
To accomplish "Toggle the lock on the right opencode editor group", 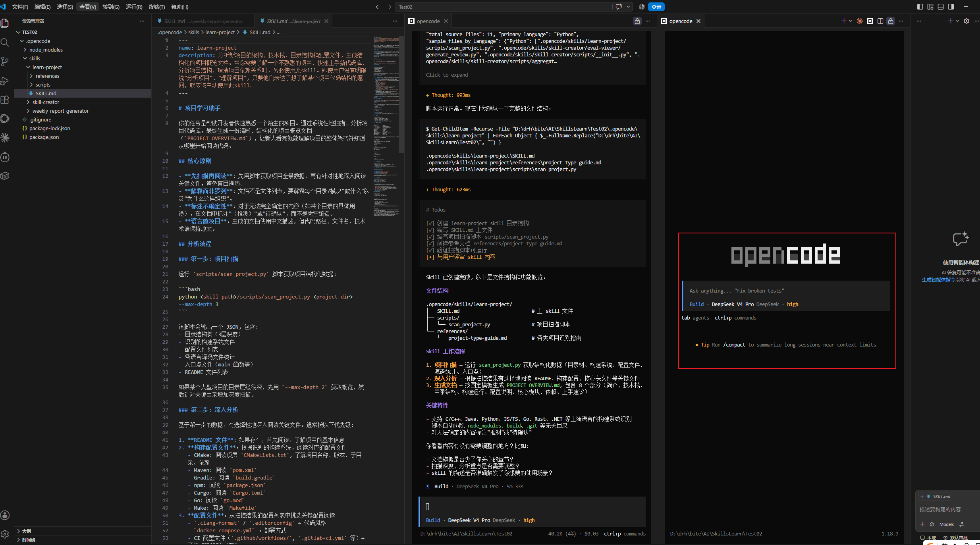I will tap(891, 21).
